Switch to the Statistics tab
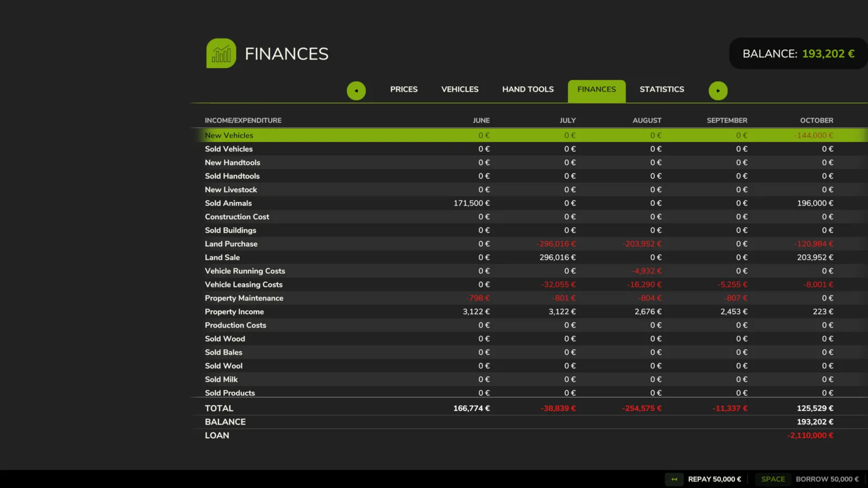Screen dimensions: 868x488 (662, 89)
